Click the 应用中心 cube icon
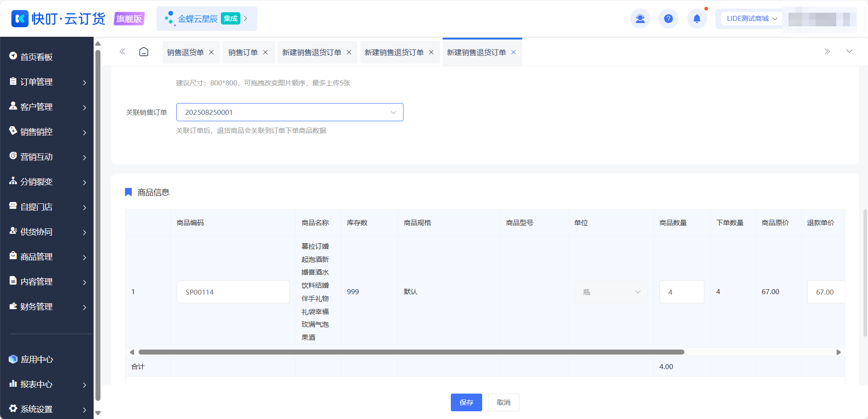 click(13, 359)
